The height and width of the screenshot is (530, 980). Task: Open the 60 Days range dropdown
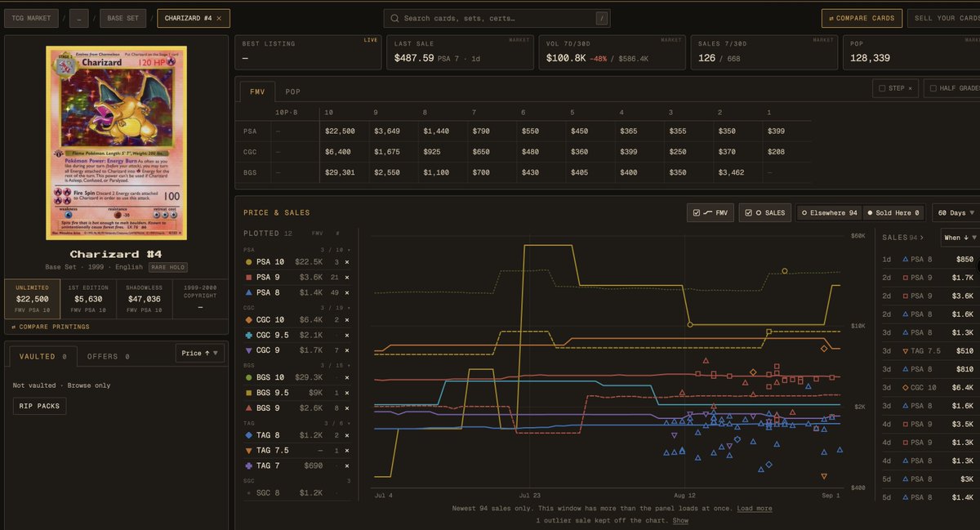(955, 212)
